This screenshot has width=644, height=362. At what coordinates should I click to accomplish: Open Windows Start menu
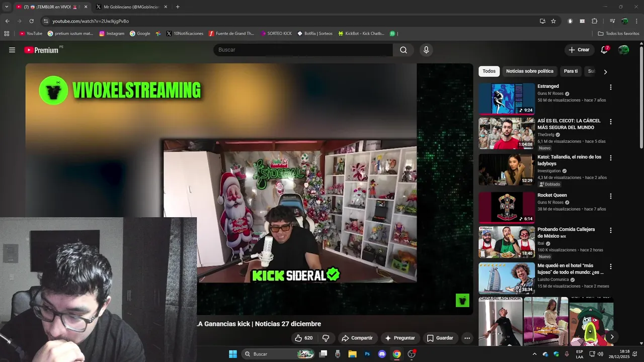[x=233, y=354]
